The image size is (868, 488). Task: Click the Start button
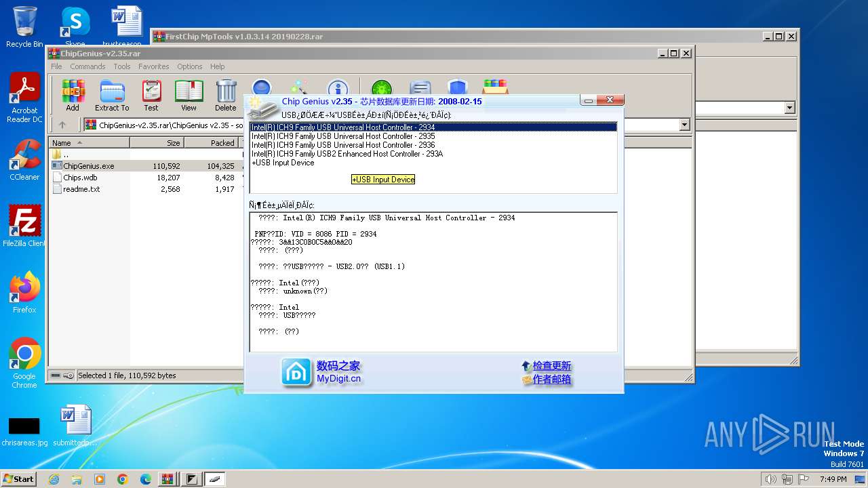tap(18, 479)
